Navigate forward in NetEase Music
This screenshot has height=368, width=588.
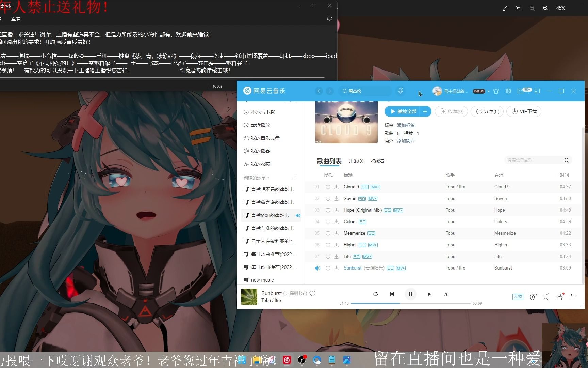[x=330, y=91]
